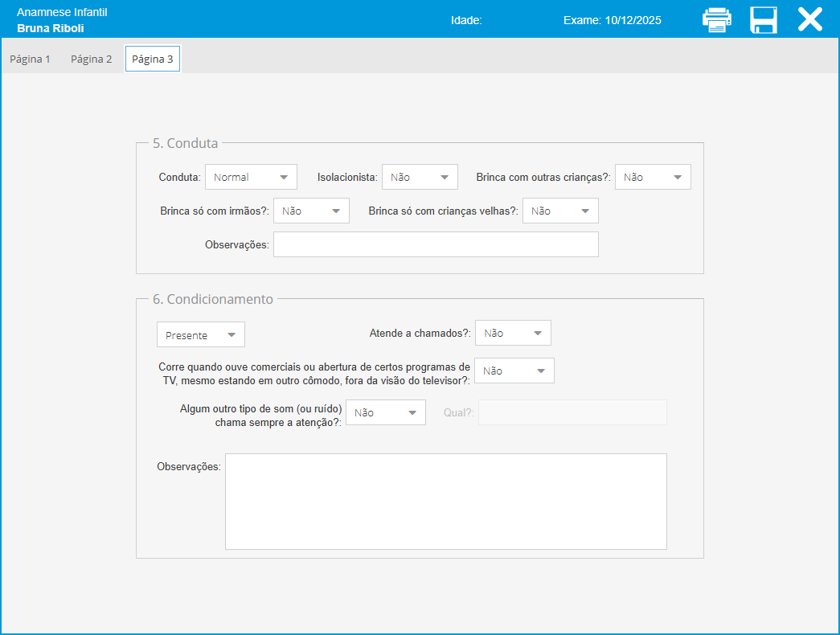Select the Página 3 tab

153,59
